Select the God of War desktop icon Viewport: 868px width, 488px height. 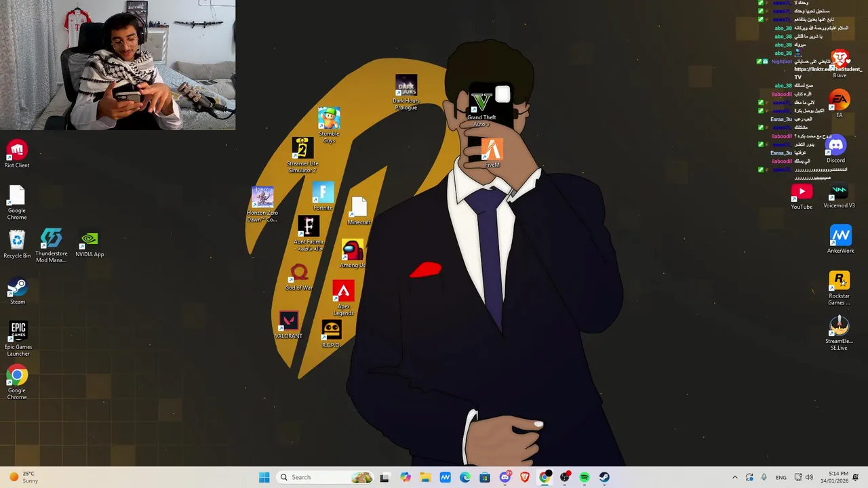(x=299, y=277)
